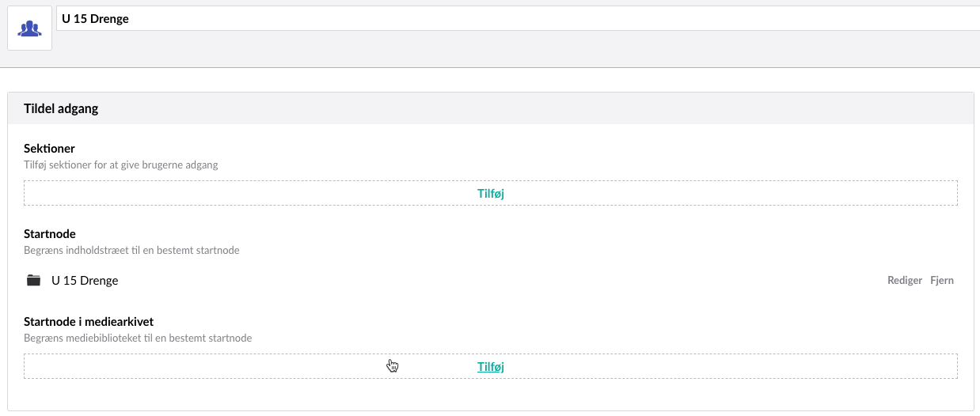Viewport: 980px width, 416px height.
Task: Select the 'Startnode' heading
Action: coord(50,233)
